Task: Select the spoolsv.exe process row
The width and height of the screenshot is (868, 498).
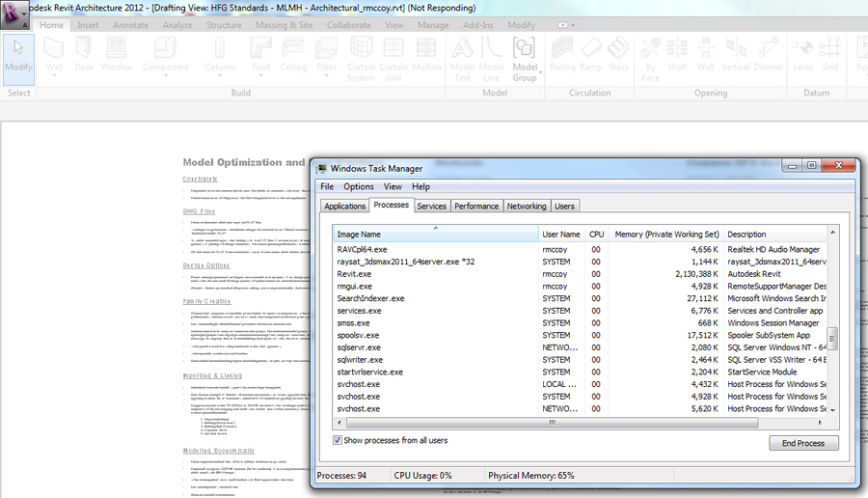Action: 581,335
